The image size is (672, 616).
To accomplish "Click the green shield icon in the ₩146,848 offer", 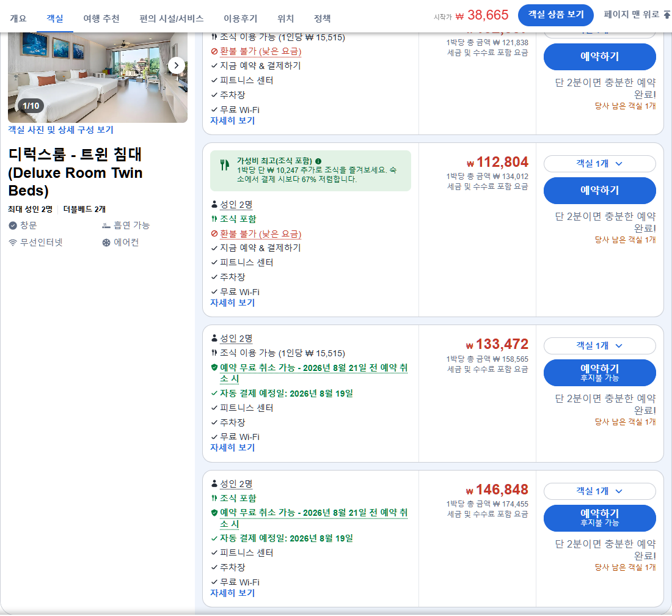I will (x=214, y=513).
